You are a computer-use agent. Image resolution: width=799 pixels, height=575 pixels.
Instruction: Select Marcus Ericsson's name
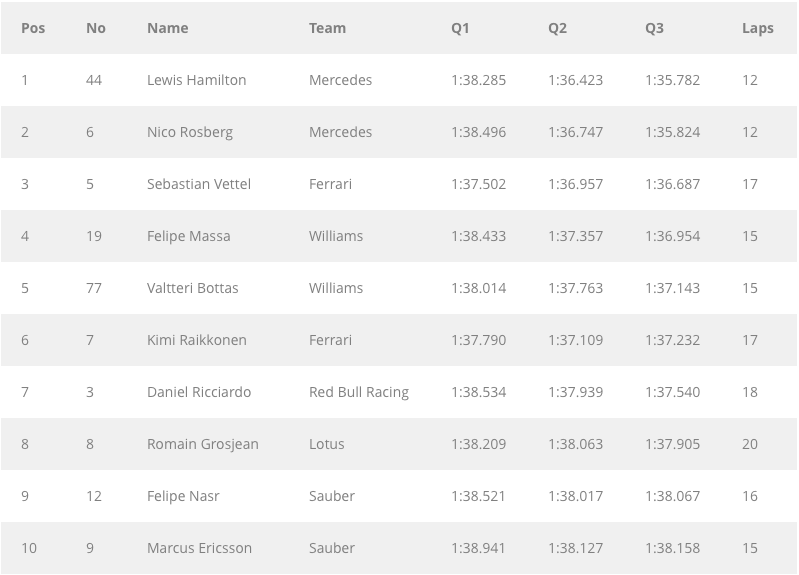(199, 548)
